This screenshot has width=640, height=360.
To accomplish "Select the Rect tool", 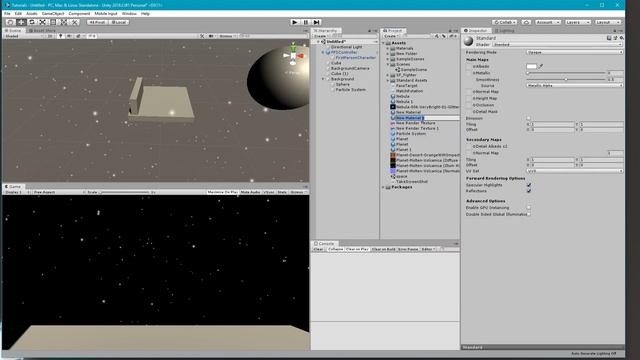I will point(53,22).
